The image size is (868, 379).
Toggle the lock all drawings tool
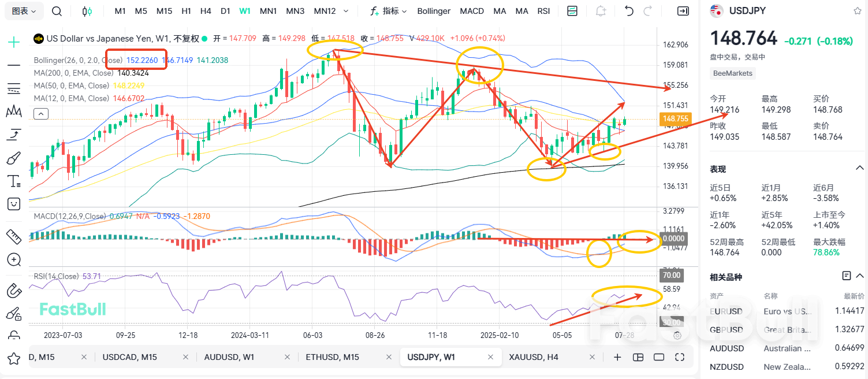[13, 335]
